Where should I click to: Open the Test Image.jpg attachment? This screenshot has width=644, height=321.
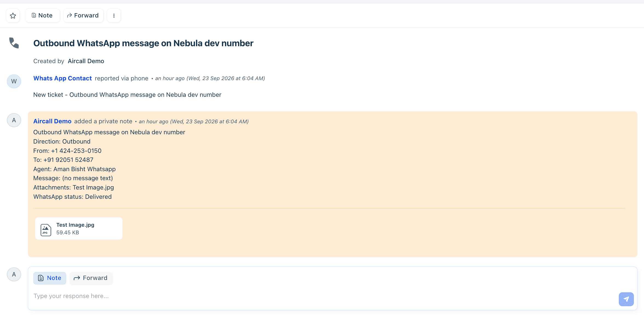tap(79, 229)
